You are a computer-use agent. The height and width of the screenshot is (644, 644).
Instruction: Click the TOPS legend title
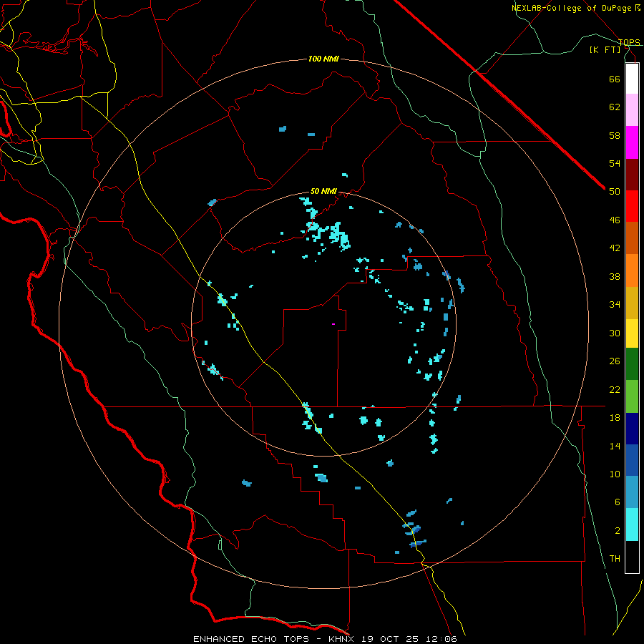[x=629, y=42]
